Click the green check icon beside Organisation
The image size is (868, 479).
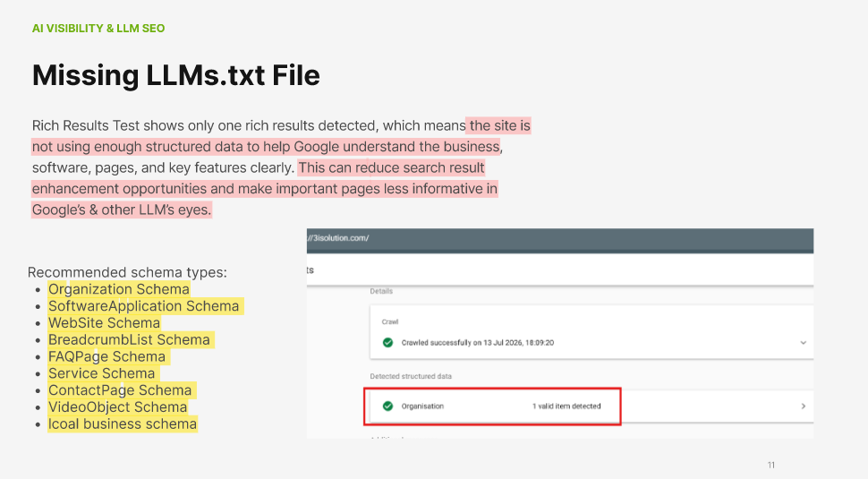(388, 406)
